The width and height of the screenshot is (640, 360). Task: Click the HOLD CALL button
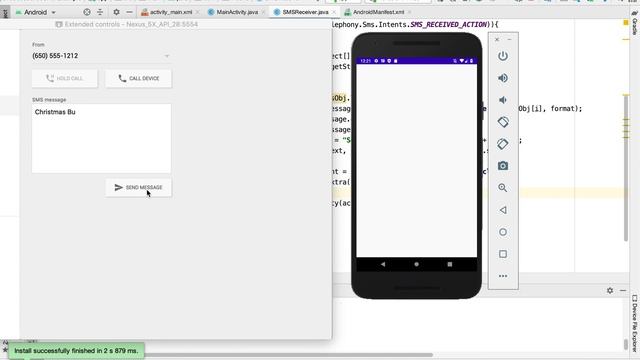pyautogui.click(x=65, y=78)
